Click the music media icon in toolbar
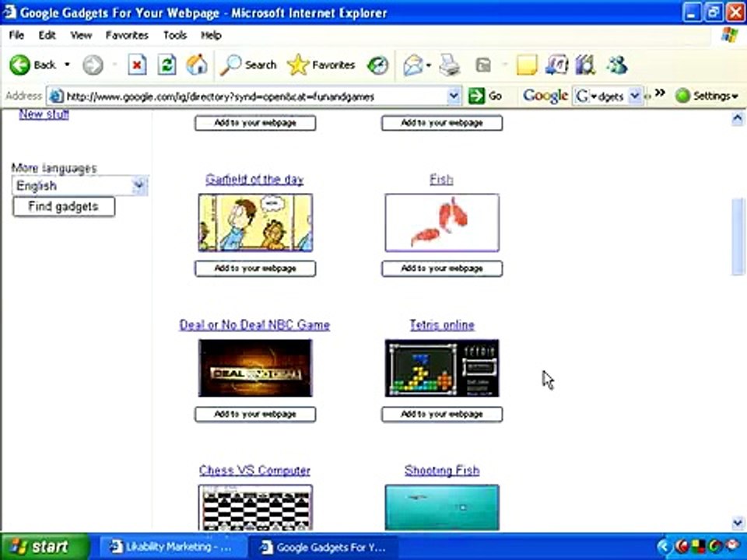The height and width of the screenshot is (560, 747). 556,65
